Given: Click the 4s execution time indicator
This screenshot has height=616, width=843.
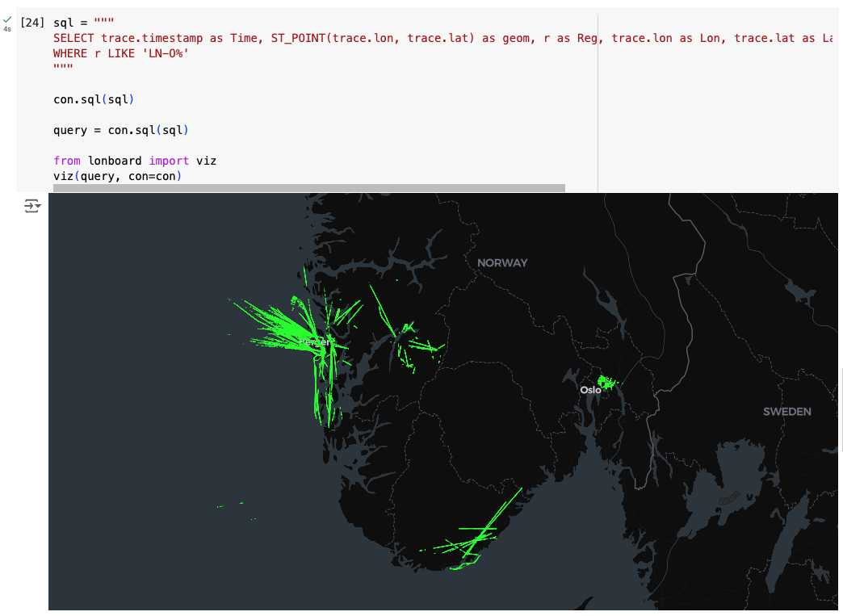Looking at the screenshot, I should (7, 29).
